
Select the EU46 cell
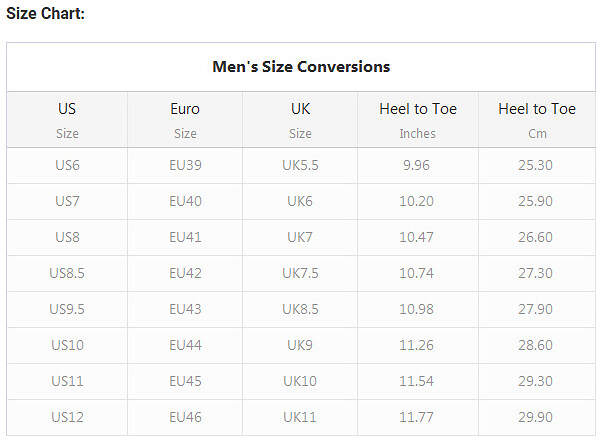[185, 416]
